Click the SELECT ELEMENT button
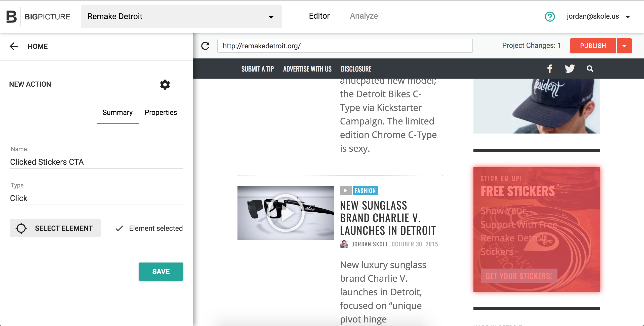This screenshot has height=326, width=644. pyautogui.click(x=55, y=228)
